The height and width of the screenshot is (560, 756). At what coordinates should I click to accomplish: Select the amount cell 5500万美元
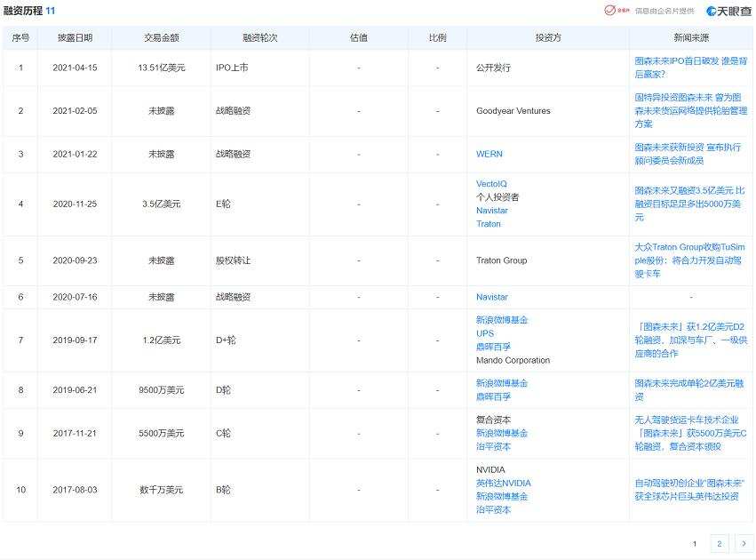click(x=161, y=433)
